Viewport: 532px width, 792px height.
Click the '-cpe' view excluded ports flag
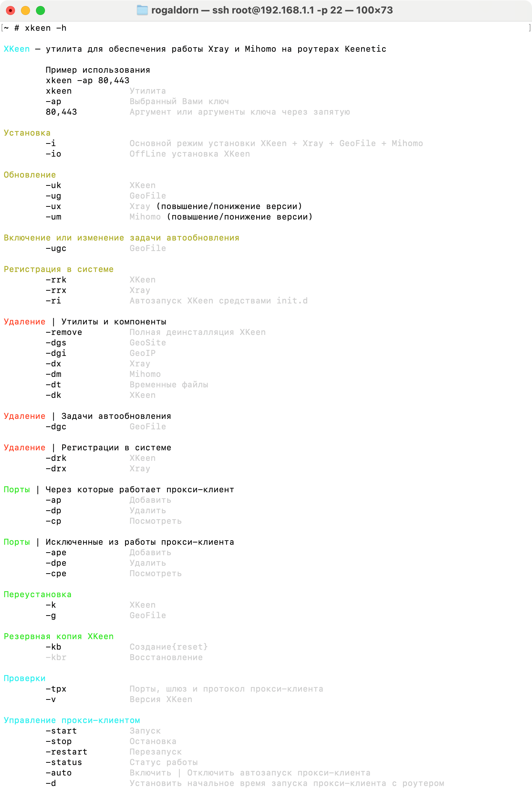(56, 574)
